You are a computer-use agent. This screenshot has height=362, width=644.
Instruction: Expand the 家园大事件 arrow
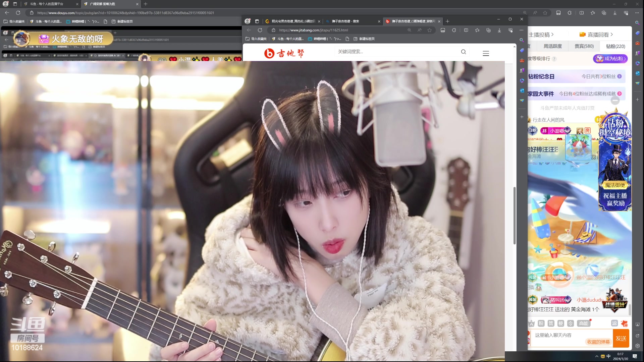[620, 94]
